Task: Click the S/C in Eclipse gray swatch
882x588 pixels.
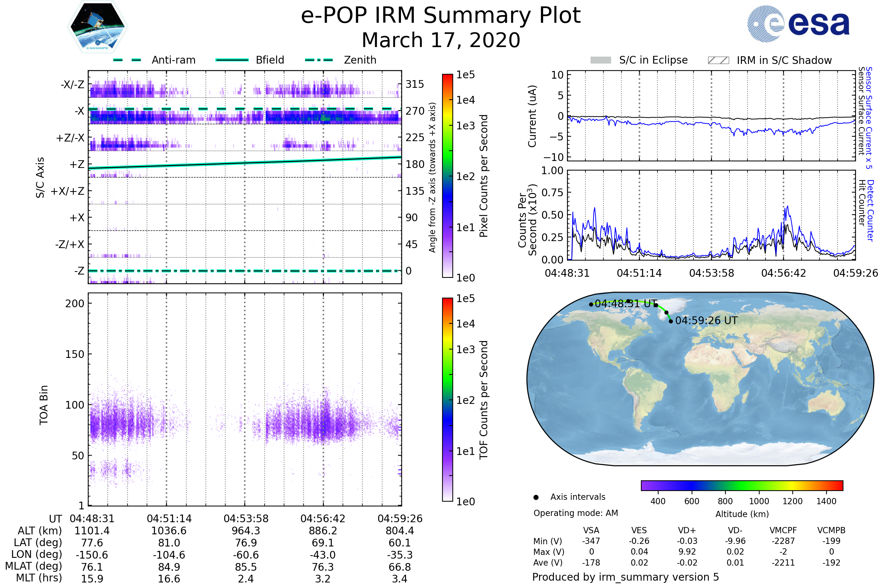Action: click(x=600, y=60)
